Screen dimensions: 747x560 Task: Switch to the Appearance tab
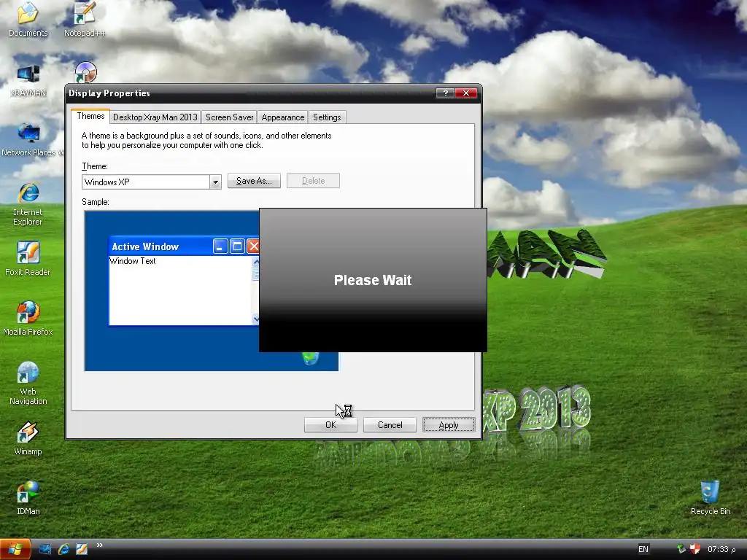tap(282, 117)
